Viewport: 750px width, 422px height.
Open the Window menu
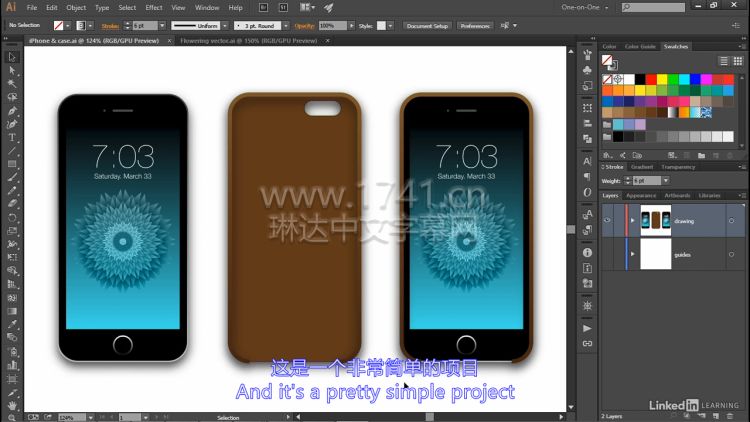[x=207, y=8]
